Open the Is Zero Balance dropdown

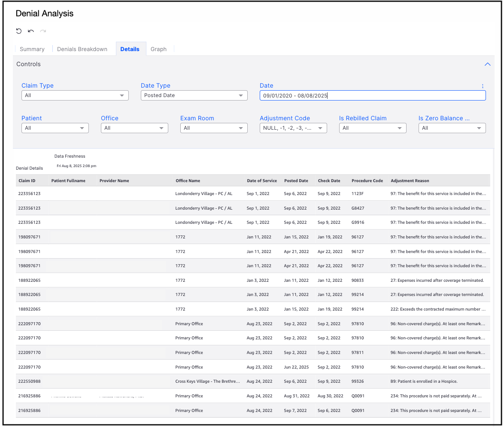(452, 128)
